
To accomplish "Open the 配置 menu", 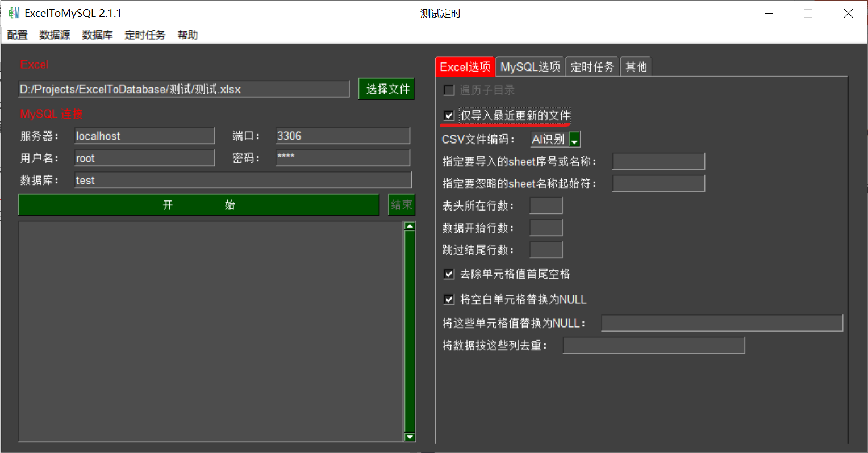I will tap(18, 35).
